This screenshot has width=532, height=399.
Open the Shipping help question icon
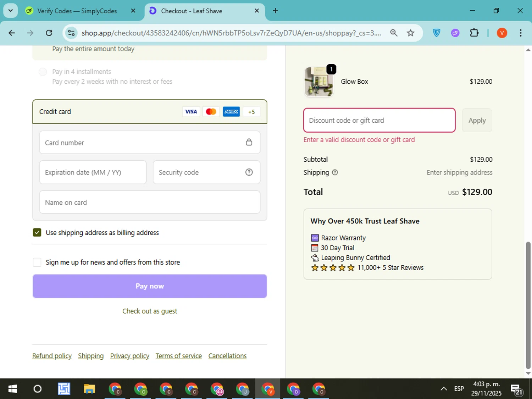point(335,172)
